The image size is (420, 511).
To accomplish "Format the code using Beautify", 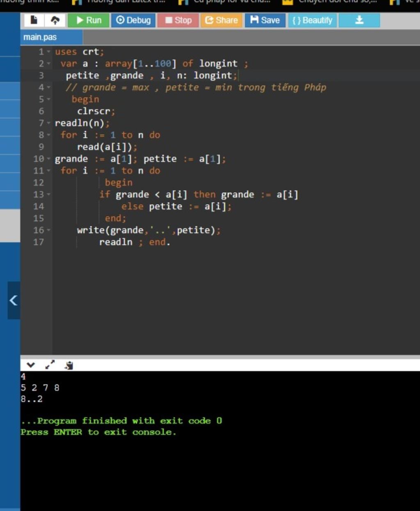I will (313, 20).
